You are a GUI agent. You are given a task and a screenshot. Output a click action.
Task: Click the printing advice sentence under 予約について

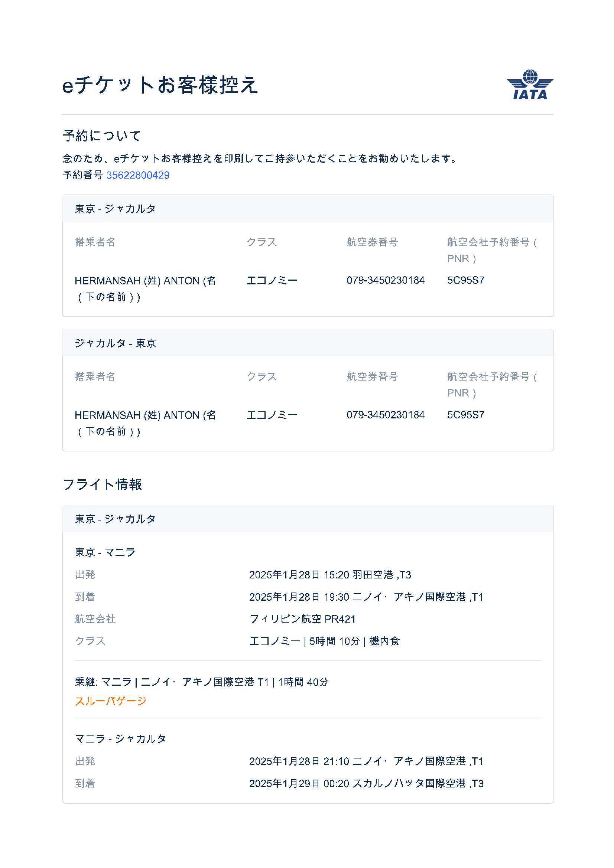pyautogui.click(x=260, y=159)
